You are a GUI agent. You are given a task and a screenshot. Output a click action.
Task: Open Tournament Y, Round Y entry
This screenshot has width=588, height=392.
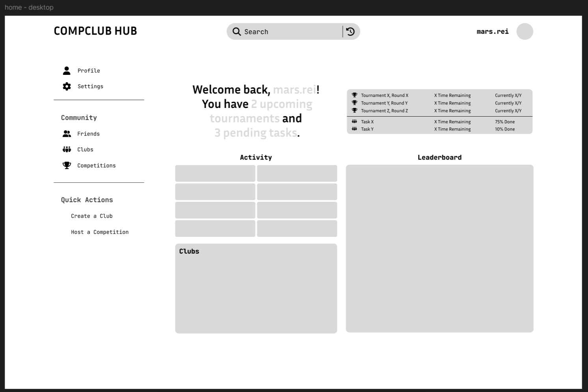[x=384, y=103]
